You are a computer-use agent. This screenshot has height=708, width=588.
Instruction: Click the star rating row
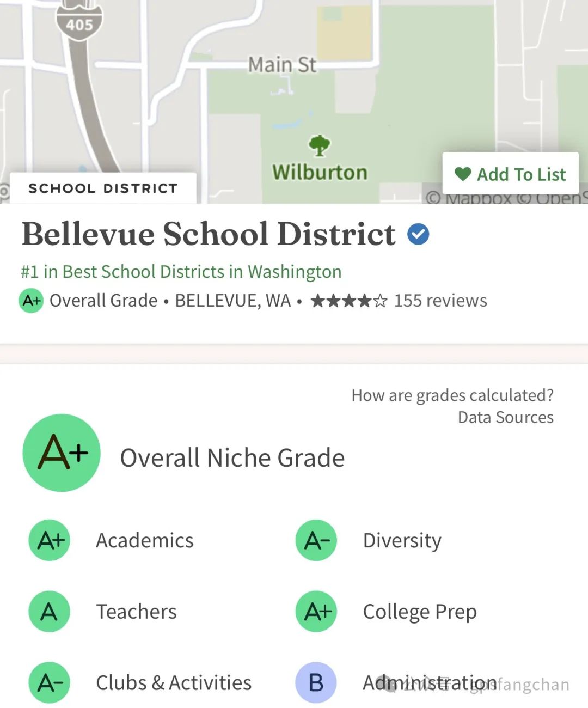click(348, 301)
